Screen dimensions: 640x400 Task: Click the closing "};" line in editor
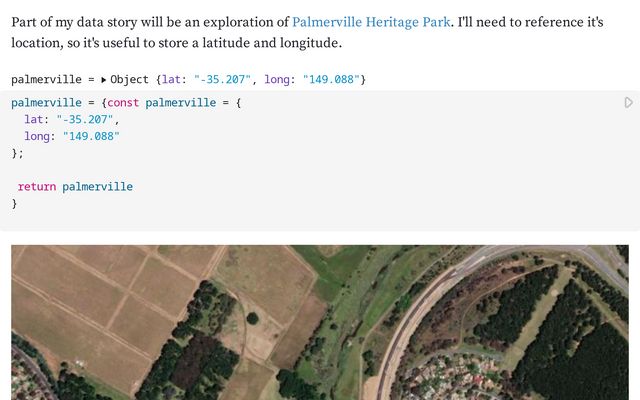click(17, 153)
